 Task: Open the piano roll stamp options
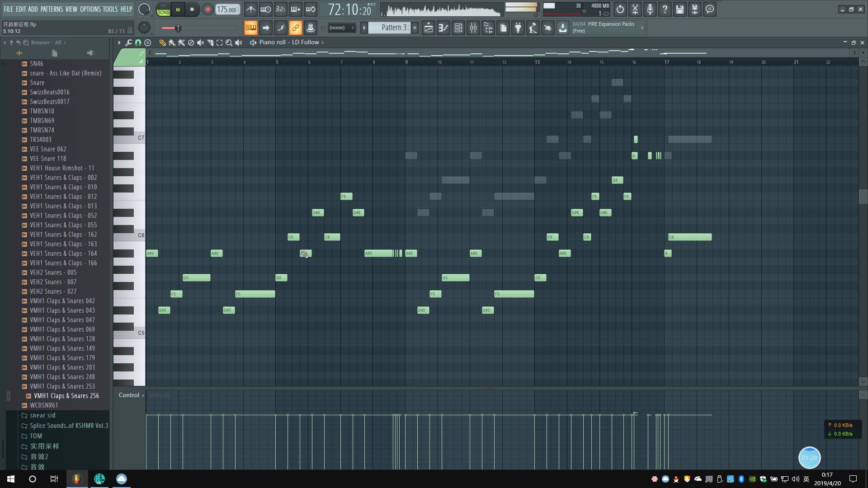coord(147,42)
